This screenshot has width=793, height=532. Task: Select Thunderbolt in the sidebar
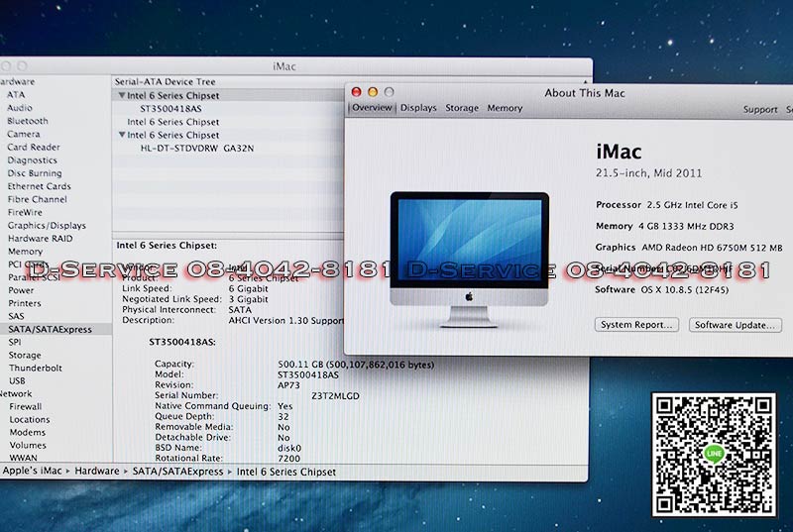pyautogui.click(x=35, y=368)
